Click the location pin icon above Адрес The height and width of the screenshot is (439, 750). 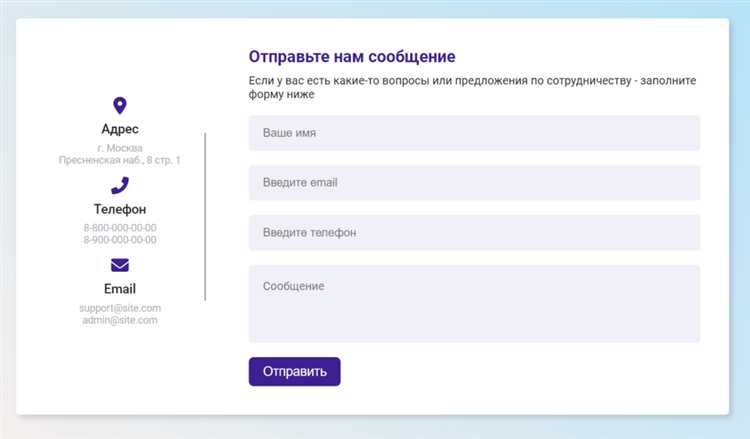120,106
